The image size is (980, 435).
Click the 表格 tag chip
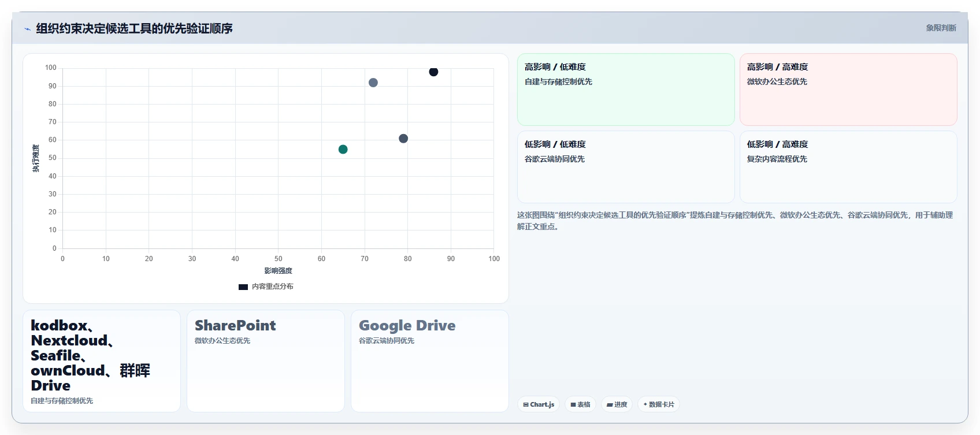pyautogui.click(x=580, y=404)
